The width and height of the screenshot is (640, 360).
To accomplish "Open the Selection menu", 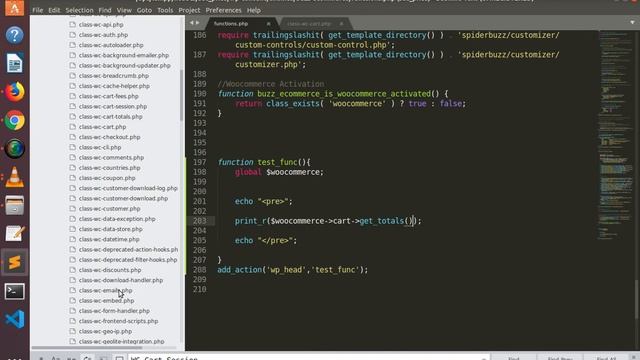I will coord(79,10).
